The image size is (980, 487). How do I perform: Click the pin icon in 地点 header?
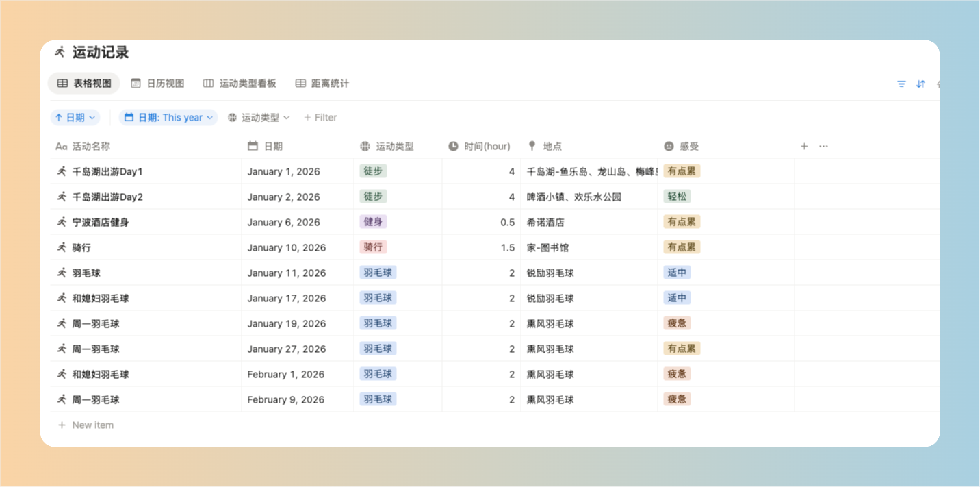pyautogui.click(x=532, y=146)
